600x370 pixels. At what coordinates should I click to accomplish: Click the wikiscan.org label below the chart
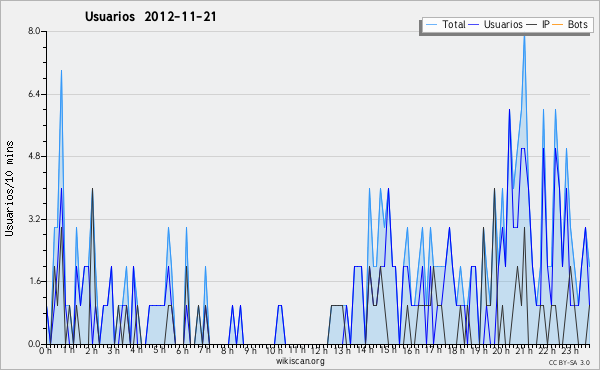point(300,361)
